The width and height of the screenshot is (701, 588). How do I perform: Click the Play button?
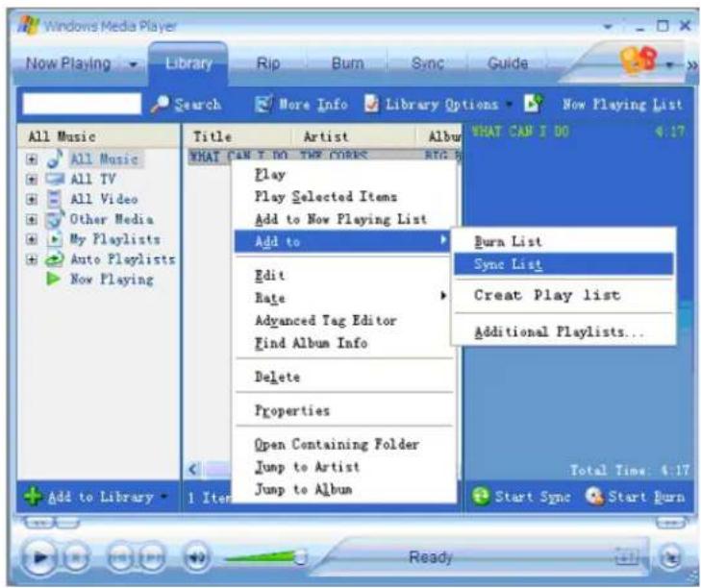[39, 557]
